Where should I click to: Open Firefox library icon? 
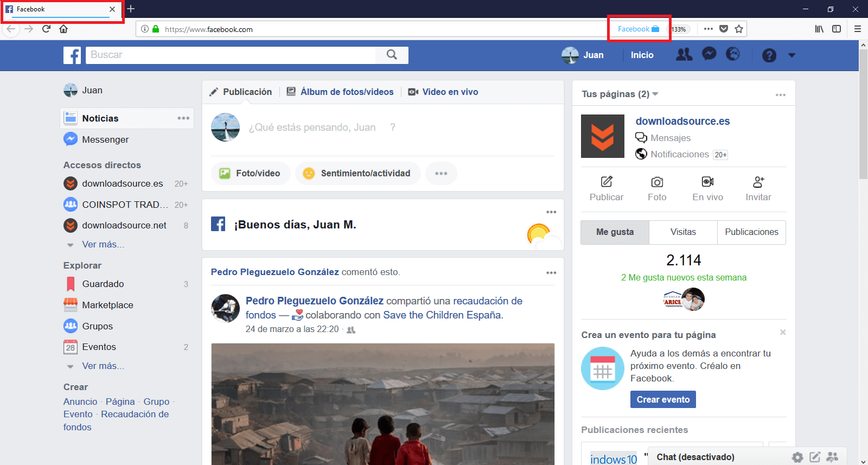[819, 29]
